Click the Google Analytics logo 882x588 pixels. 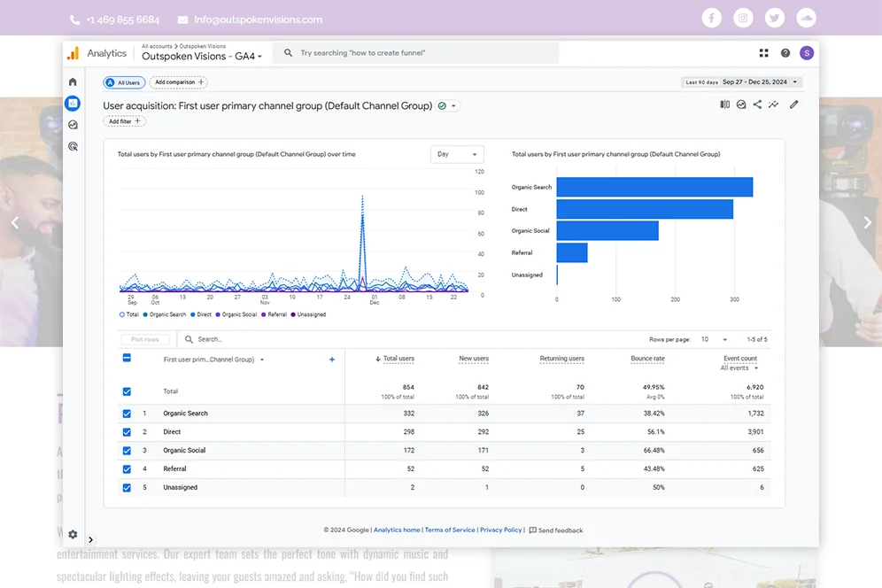(73, 53)
